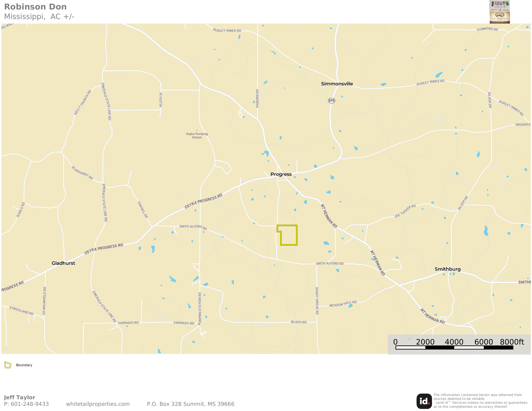Click the Land id logo icon
This screenshot has width=532, height=411.
pos(424,401)
